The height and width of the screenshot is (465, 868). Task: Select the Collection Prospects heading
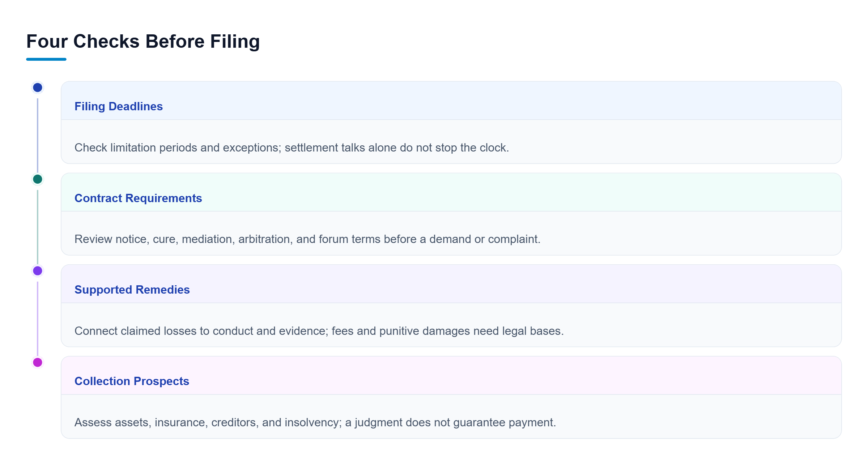tap(132, 381)
